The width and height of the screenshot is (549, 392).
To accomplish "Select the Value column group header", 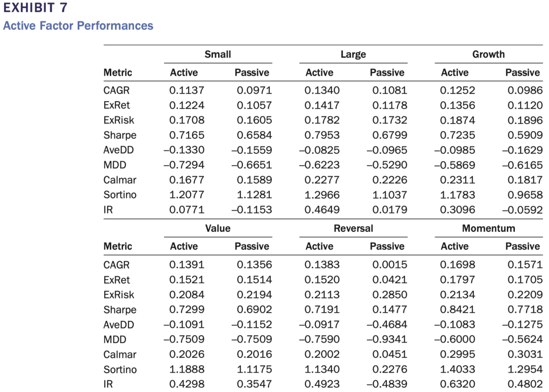I will (x=218, y=228).
